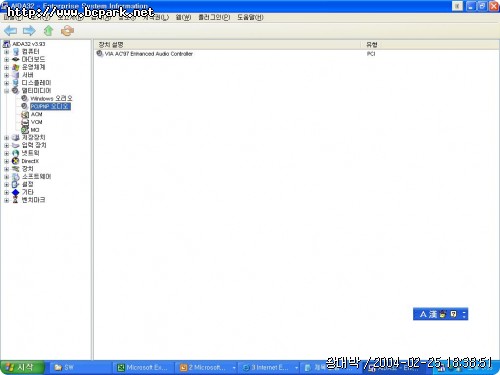Open the 3 Internet Explorer grouped taskbar button

pyautogui.click(x=269, y=367)
